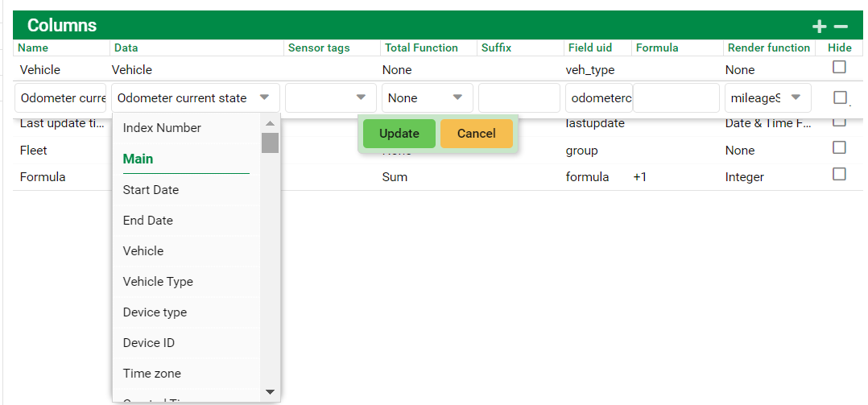Select Vehicle Type from dropdown list

pyautogui.click(x=158, y=282)
